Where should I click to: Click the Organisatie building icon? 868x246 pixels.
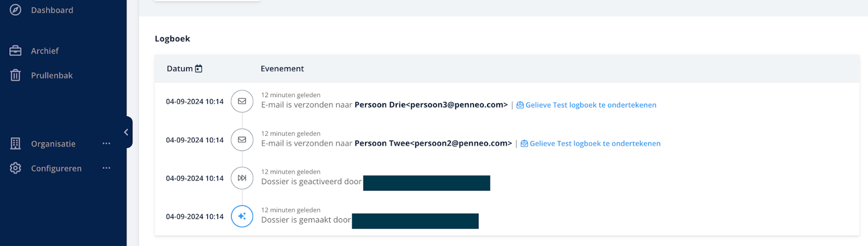[x=16, y=143]
